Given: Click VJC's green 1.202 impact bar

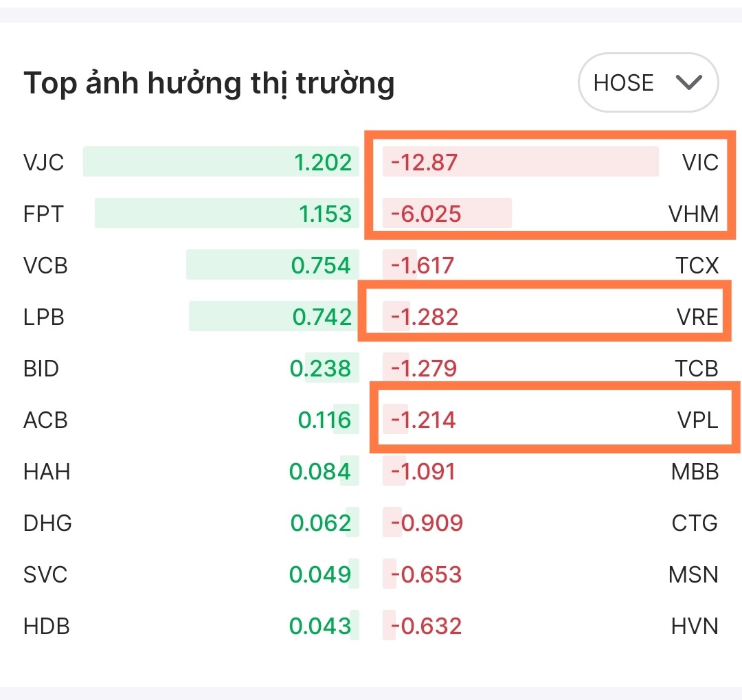Looking at the screenshot, I should coord(220,162).
